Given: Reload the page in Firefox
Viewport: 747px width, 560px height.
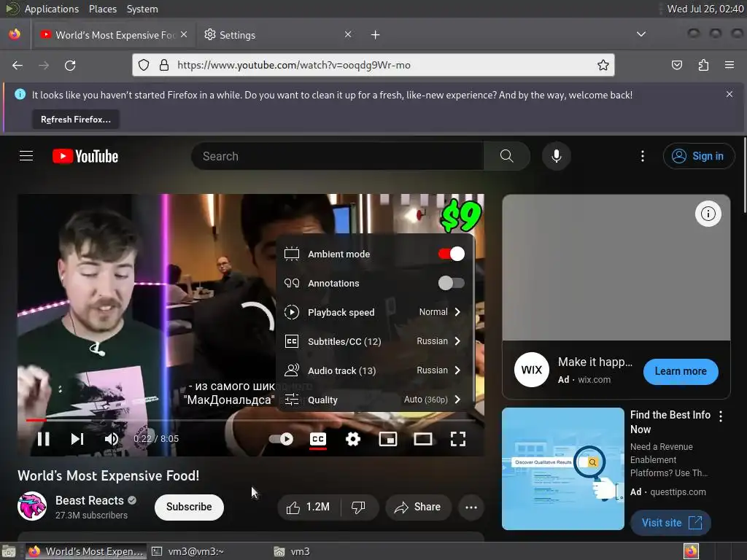Looking at the screenshot, I should [x=70, y=65].
